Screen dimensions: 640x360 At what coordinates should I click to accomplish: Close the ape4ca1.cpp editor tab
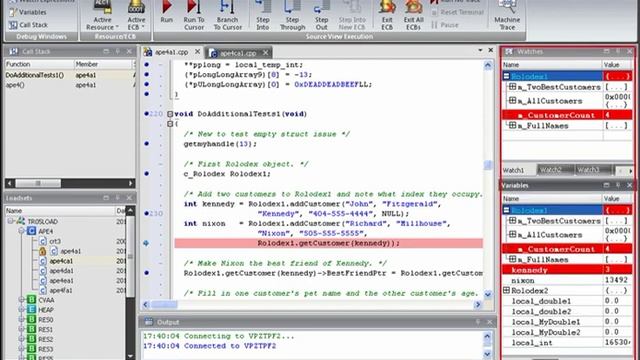tap(266, 53)
